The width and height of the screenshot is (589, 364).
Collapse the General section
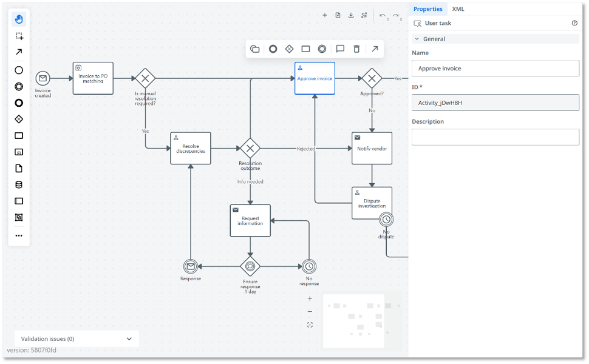pyautogui.click(x=495, y=39)
